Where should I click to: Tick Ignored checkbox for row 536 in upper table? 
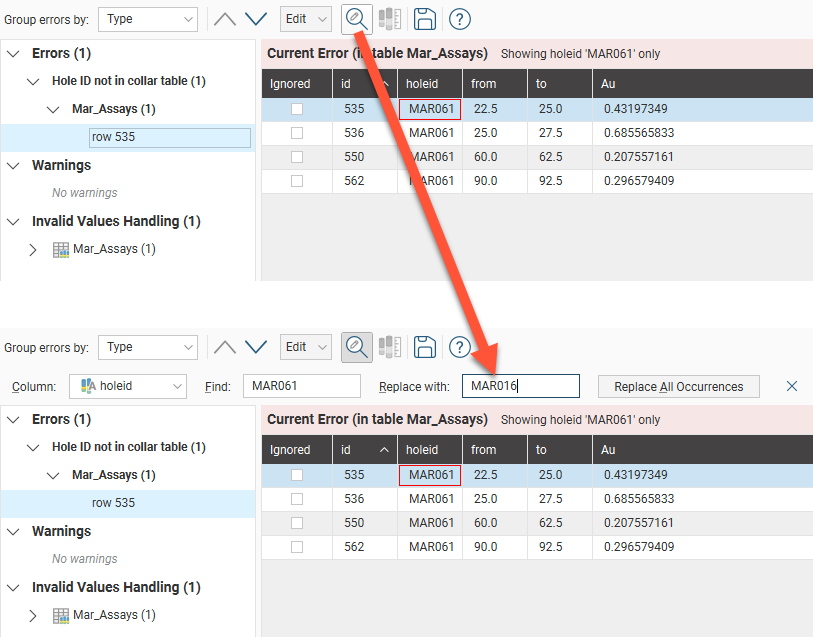click(x=297, y=133)
